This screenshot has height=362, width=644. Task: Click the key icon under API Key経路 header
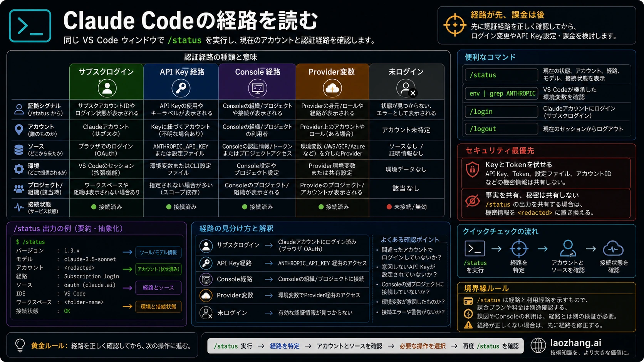[x=181, y=88]
